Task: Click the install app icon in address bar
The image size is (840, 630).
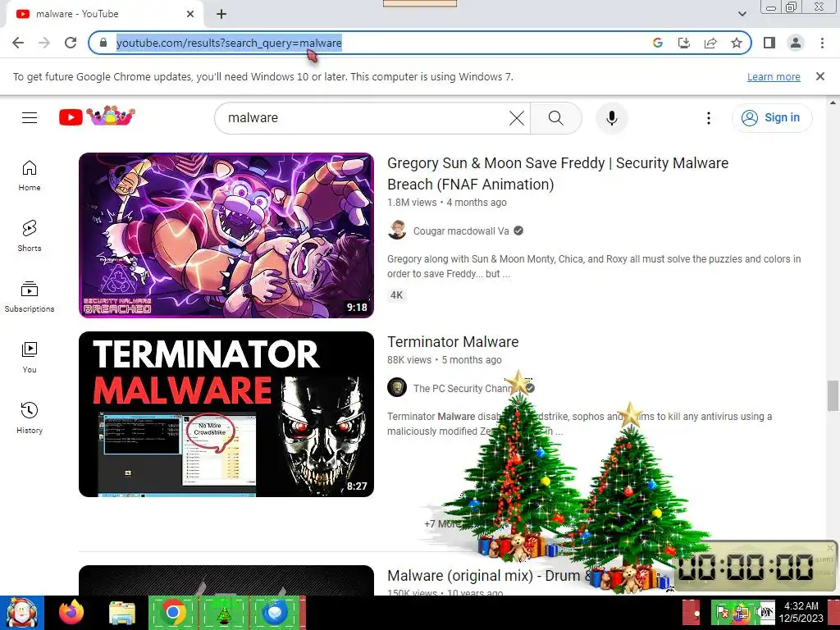Action: coord(684,43)
